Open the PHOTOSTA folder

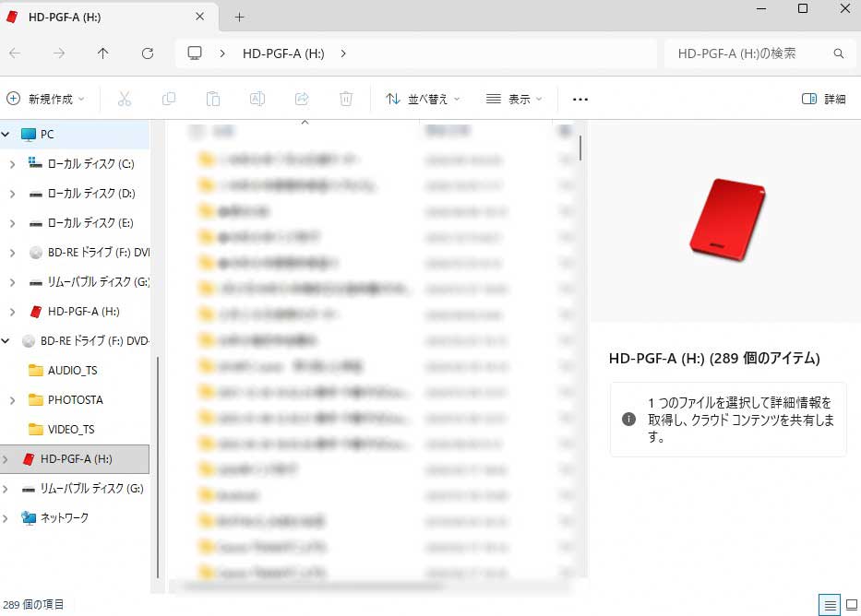point(76,400)
